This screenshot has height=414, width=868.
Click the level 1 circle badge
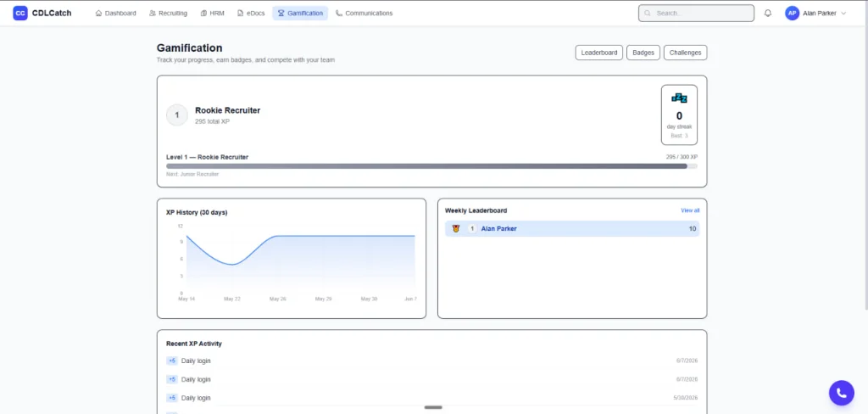click(177, 115)
